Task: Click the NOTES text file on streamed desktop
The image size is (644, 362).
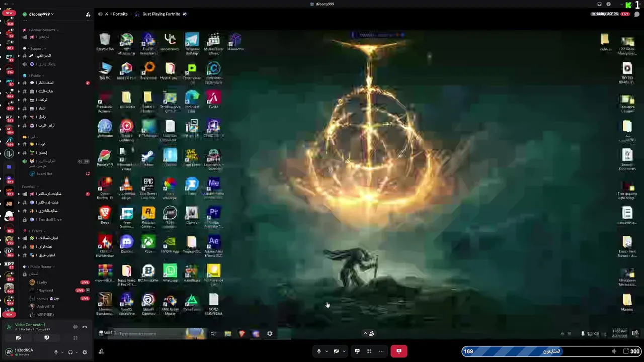Action: click(x=213, y=305)
